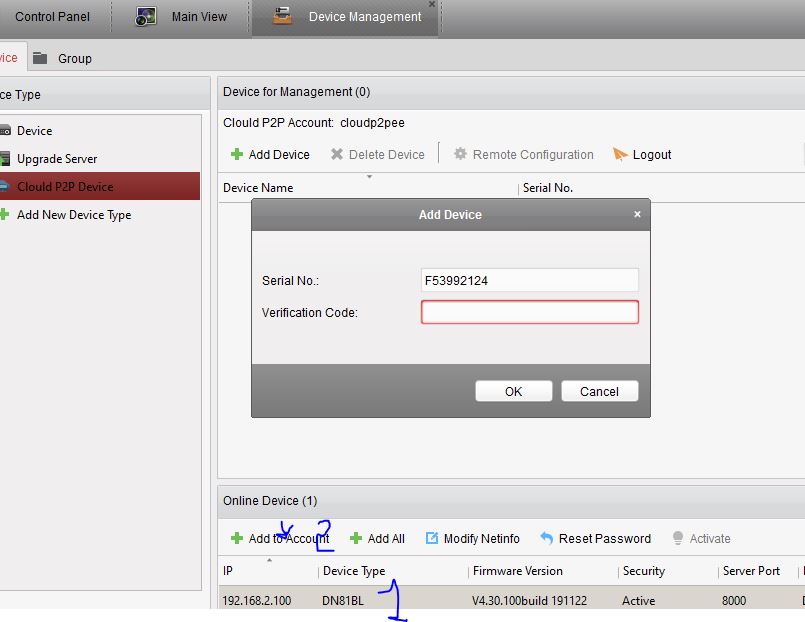This screenshot has width=805, height=622.
Task: Focus the Verification Code field
Action: 529,312
